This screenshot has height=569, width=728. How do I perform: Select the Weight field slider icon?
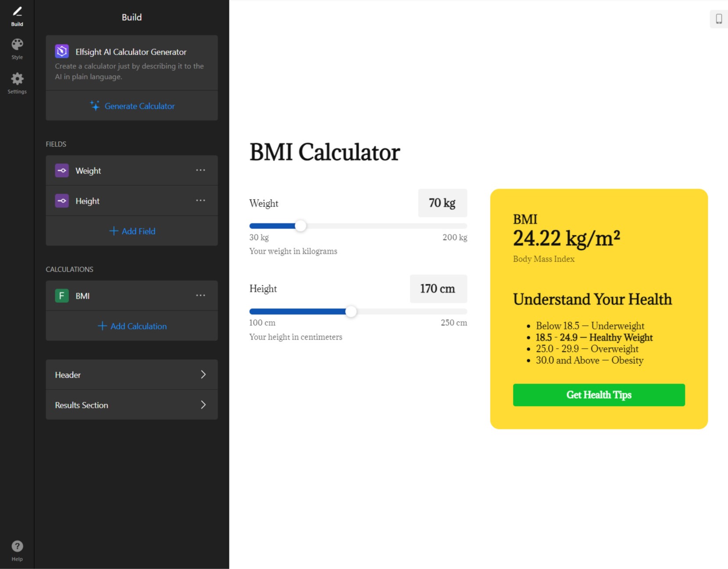pyautogui.click(x=61, y=171)
